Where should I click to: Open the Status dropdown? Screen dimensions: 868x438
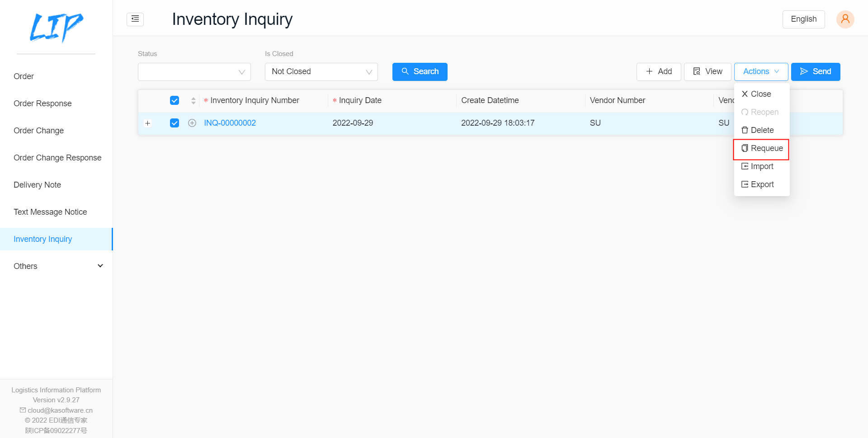194,71
